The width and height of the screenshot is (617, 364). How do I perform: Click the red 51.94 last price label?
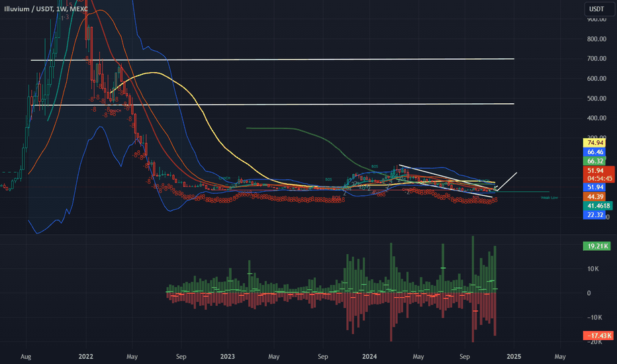[596, 170]
